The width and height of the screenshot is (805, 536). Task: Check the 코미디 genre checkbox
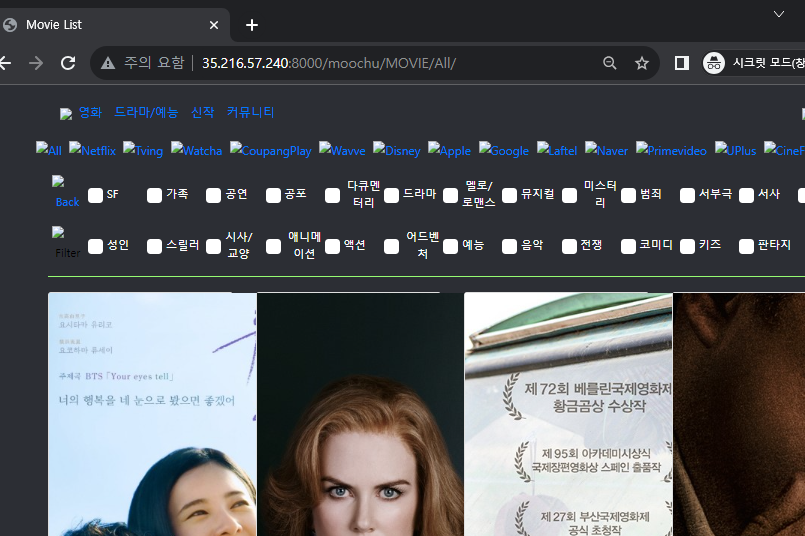click(x=628, y=246)
